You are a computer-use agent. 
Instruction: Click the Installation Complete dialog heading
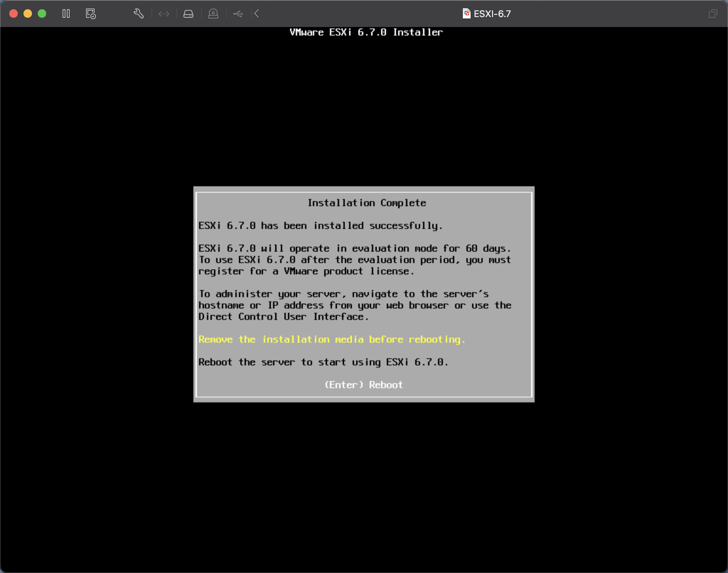click(x=366, y=203)
